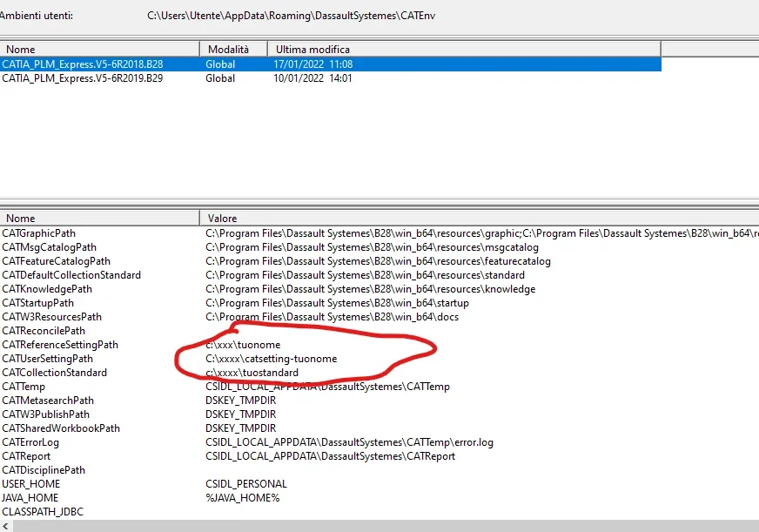This screenshot has height=532, width=759.
Task: Select the JAVA_HOME variable
Action: (x=30, y=498)
